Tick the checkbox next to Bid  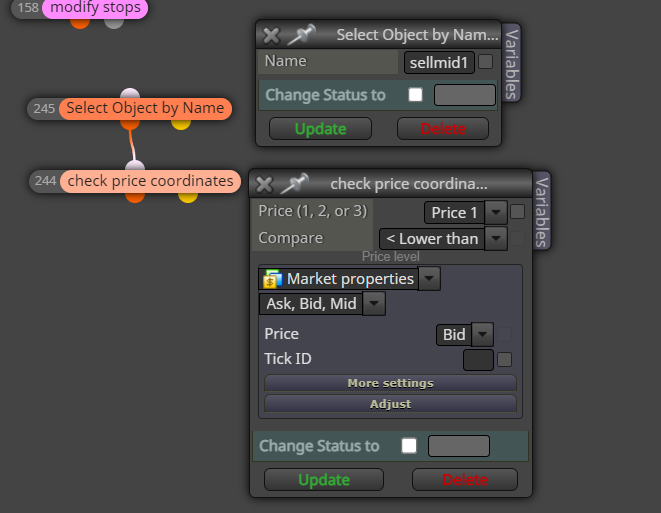tap(505, 334)
